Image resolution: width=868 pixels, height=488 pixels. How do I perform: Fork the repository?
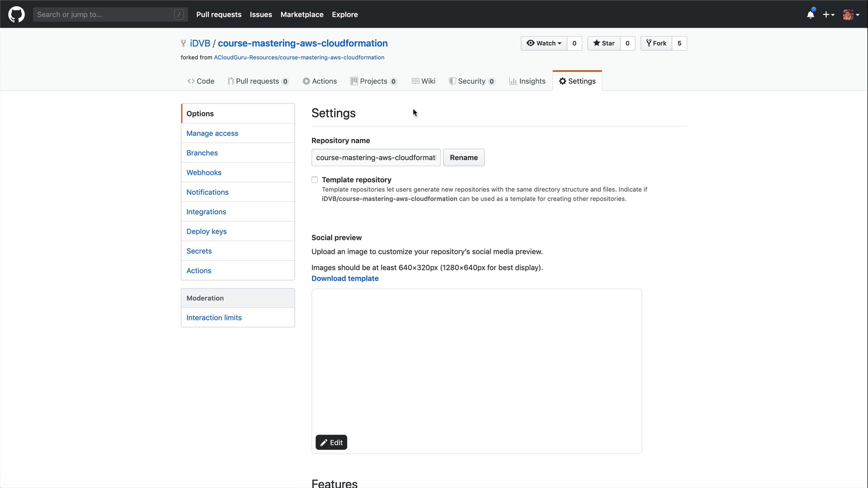[x=656, y=43]
